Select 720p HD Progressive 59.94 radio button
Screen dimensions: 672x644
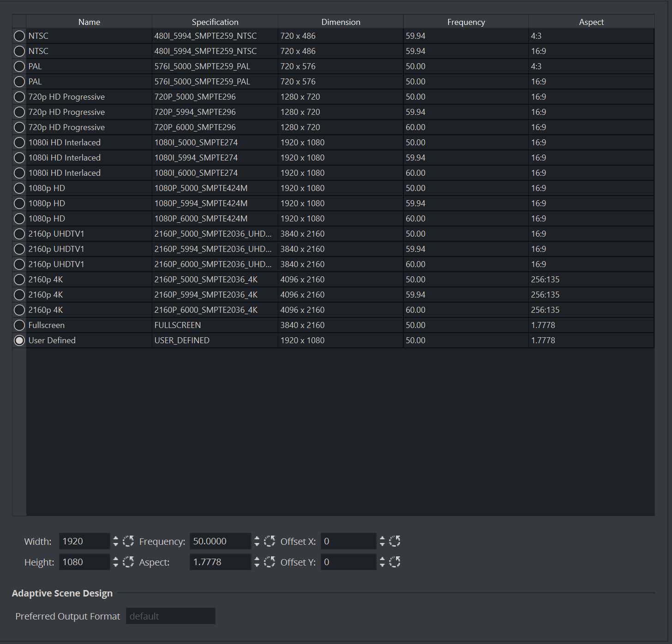pyautogui.click(x=19, y=112)
